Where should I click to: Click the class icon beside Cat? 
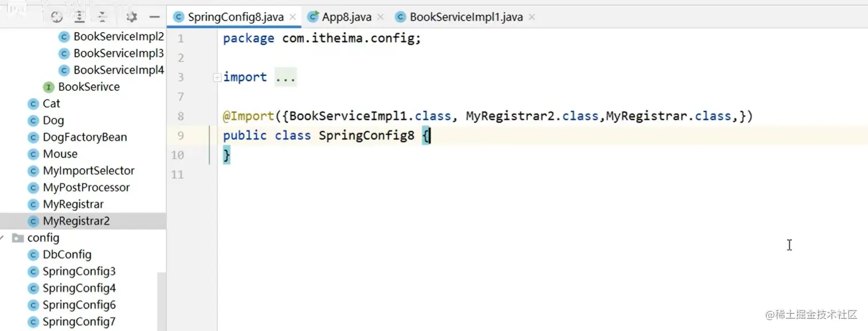[x=33, y=103]
